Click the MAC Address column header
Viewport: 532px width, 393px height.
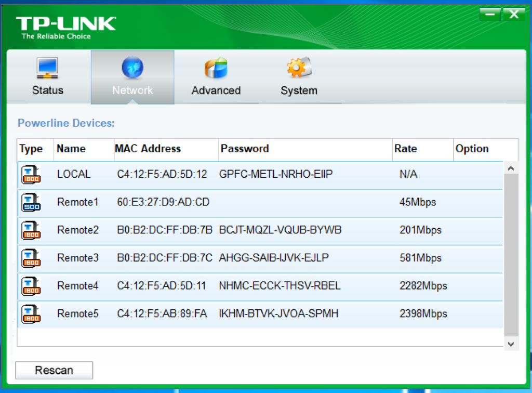pos(148,149)
